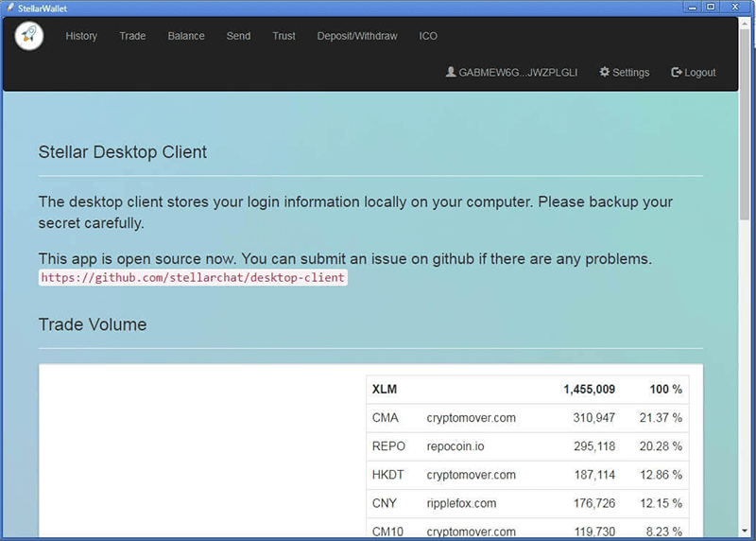Click the Trade Volume heading
The height and width of the screenshot is (541, 756).
93,324
